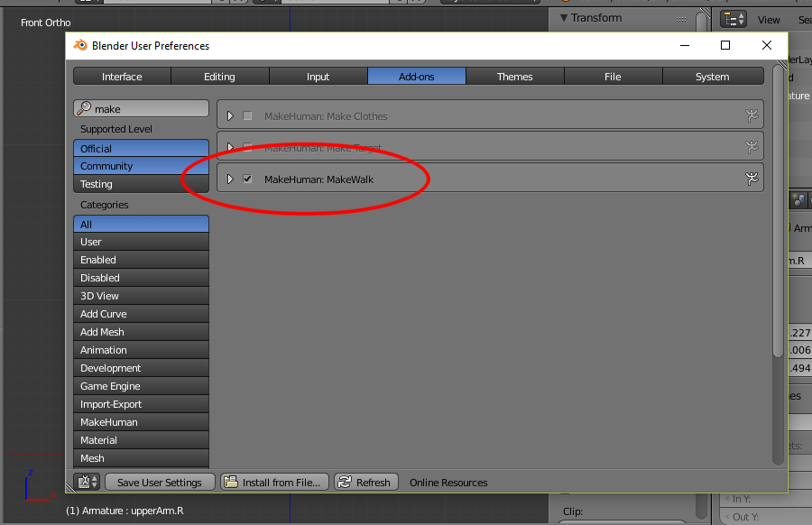Click Save User Settings button
The height and width of the screenshot is (525, 812).
[x=160, y=482]
